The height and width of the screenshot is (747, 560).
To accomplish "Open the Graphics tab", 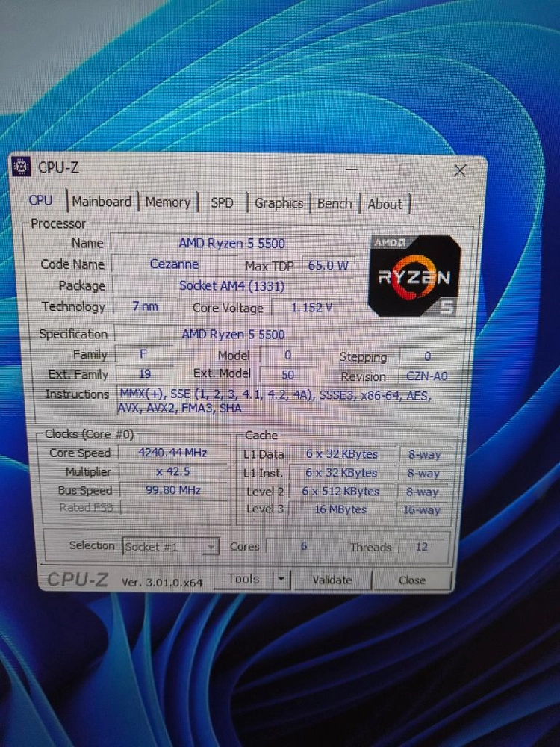I will (x=279, y=203).
